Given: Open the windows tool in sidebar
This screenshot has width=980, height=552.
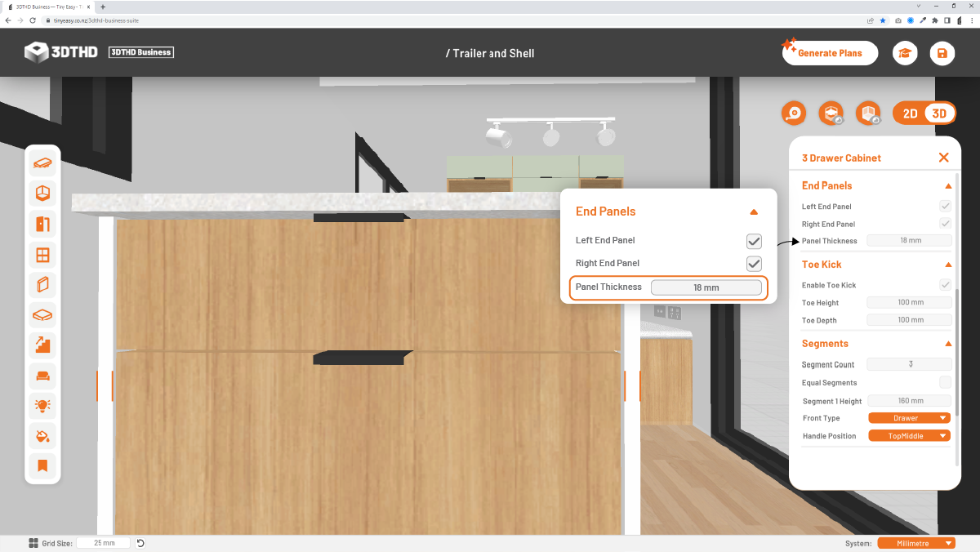Looking at the screenshot, I should tap(42, 255).
